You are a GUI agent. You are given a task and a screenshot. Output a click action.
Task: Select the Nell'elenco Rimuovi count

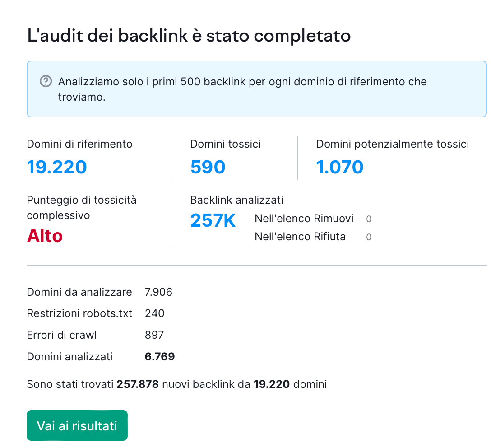coord(369,219)
